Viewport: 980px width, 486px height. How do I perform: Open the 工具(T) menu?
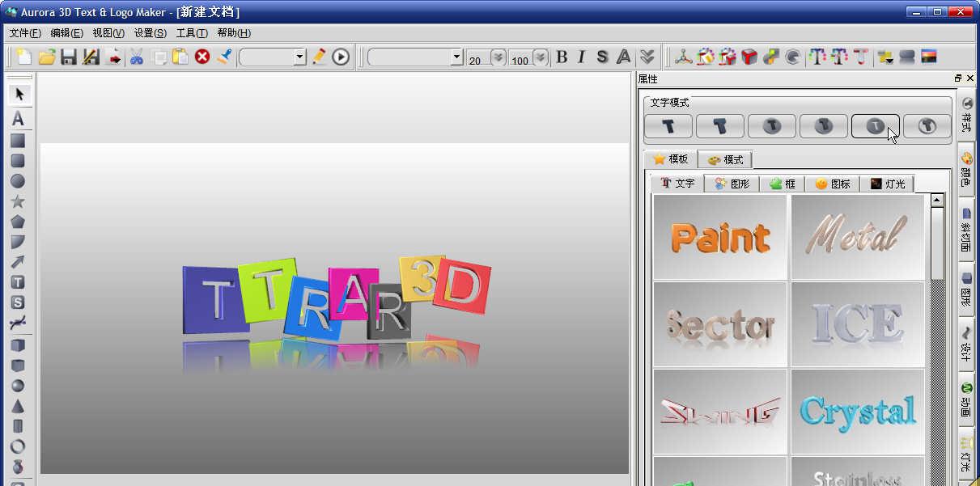pyautogui.click(x=192, y=33)
